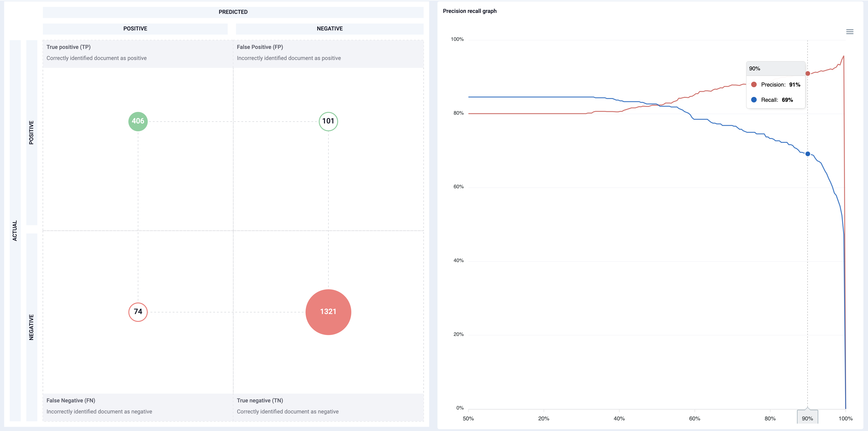Click the False Negative (FN) heading

tap(71, 400)
